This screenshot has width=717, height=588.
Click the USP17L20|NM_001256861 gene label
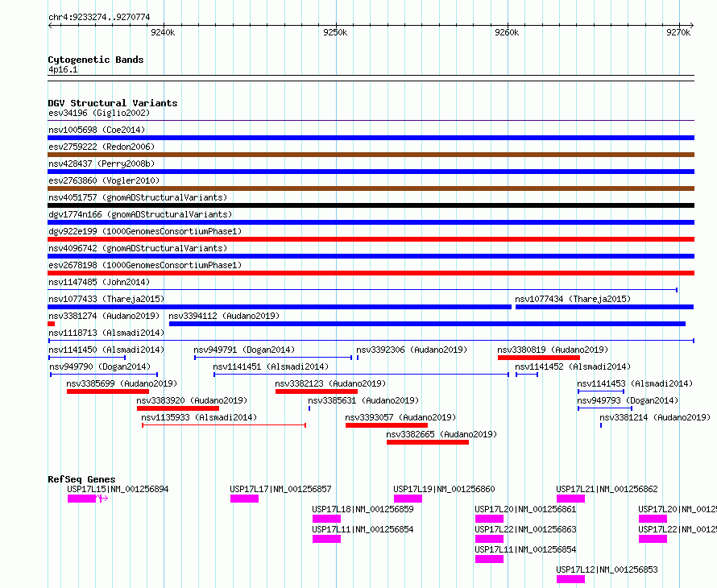[x=525, y=509]
